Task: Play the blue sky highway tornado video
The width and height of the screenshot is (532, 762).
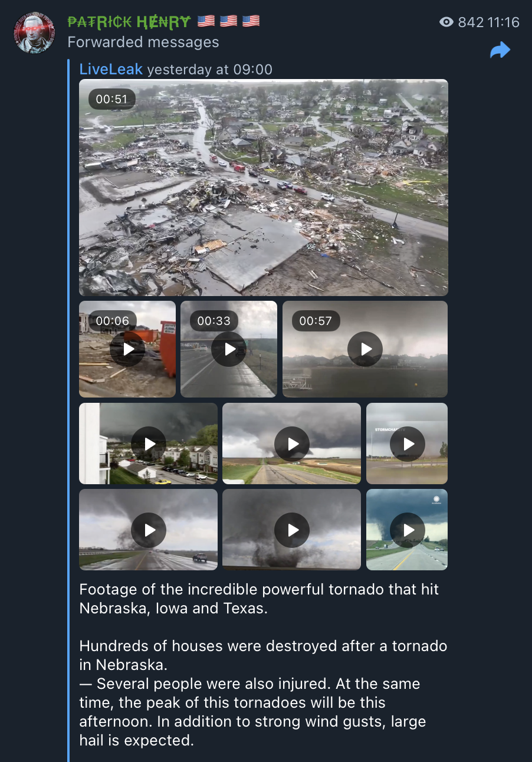Action: pyautogui.click(x=408, y=530)
